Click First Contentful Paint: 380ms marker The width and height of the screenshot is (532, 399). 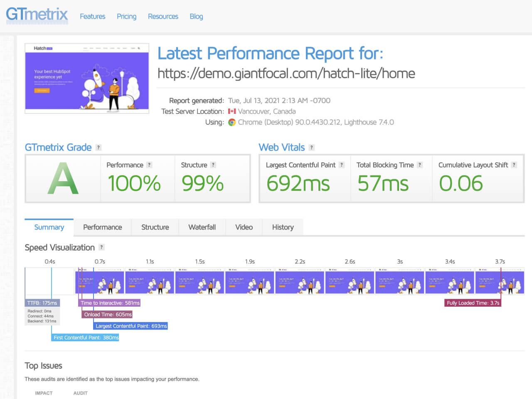[x=86, y=337]
